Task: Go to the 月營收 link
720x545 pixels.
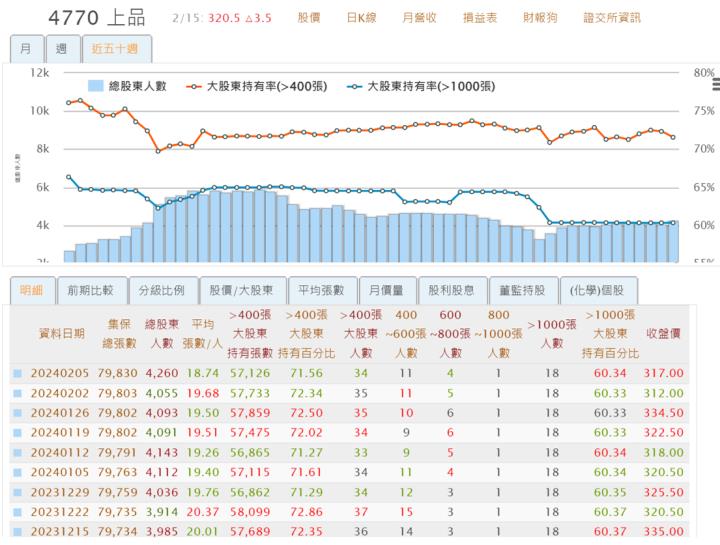Action: pos(419,18)
